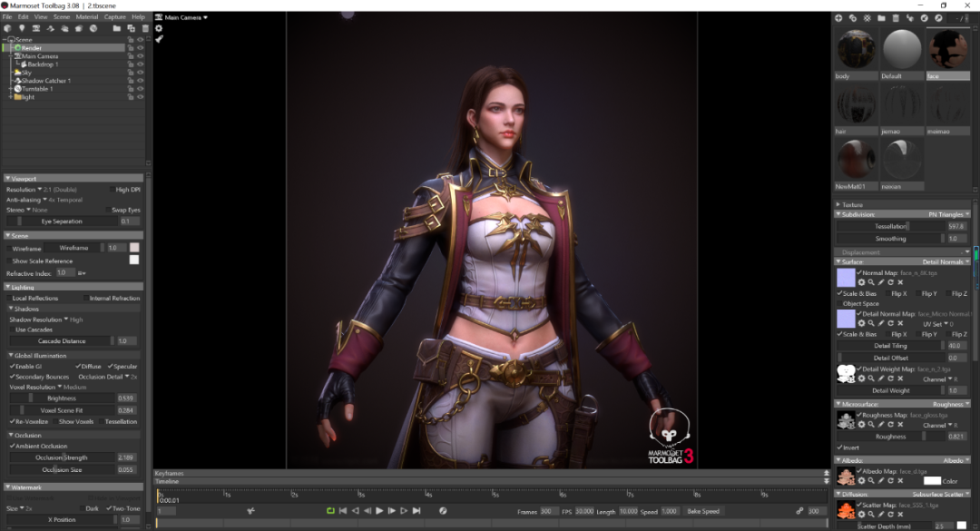Image resolution: width=980 pixels, height=531 pixels.
Task: Clear the Normal Map texture with X
Action: click(x=901, y=282)
